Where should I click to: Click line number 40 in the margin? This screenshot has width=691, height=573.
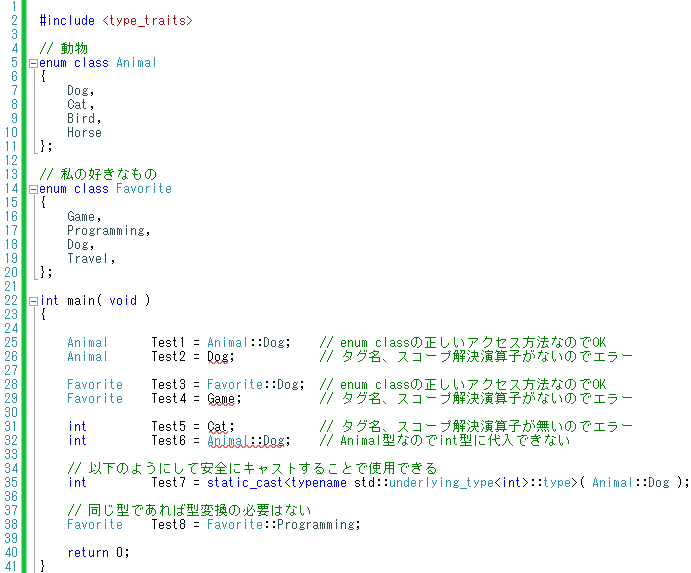[11, 553]
